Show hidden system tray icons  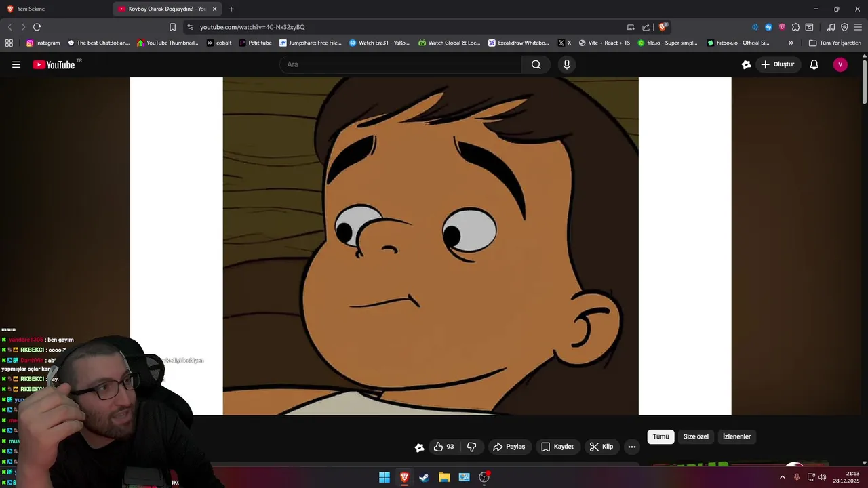tap(782, 477)
